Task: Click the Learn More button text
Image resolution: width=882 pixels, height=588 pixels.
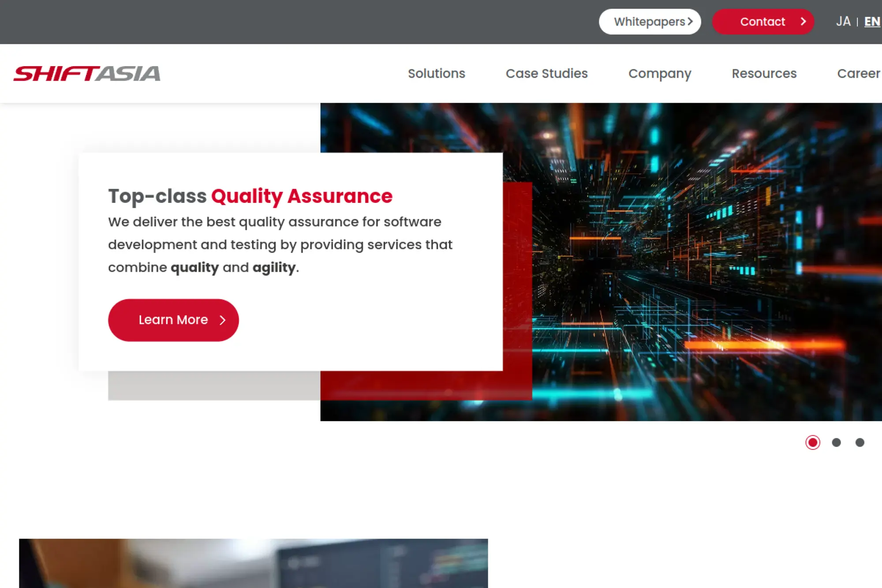Action: pos(173,320)
